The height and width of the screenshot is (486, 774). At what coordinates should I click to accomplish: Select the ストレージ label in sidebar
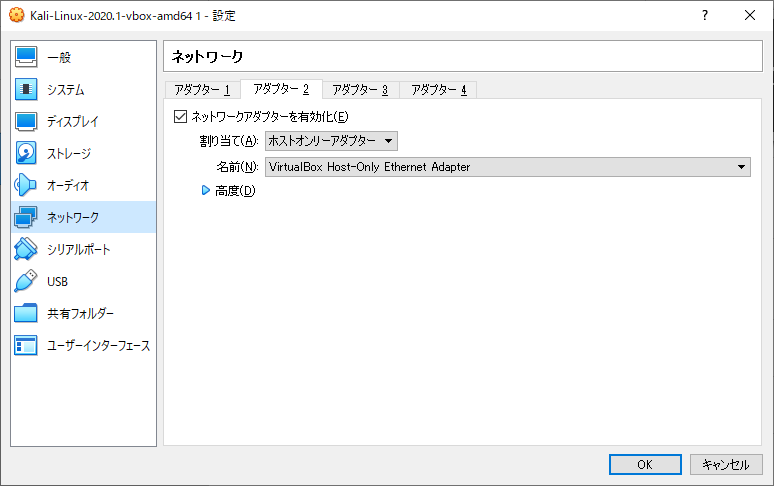pyautogui.click(x=69, y=153)
